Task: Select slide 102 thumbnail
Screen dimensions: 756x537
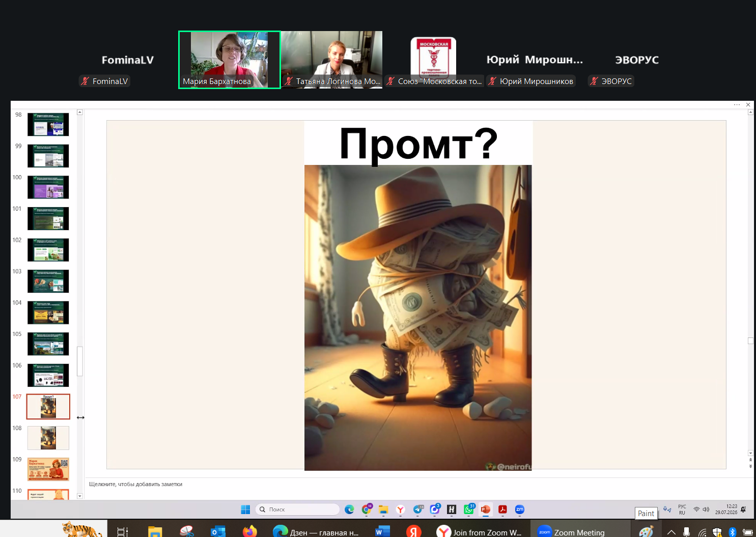Action: (x=48, y=250)
